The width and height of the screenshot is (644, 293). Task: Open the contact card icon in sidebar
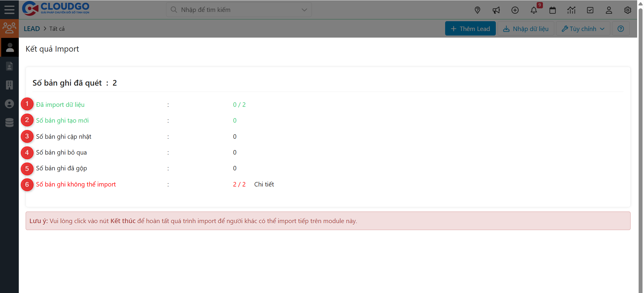tap(10, 66)
